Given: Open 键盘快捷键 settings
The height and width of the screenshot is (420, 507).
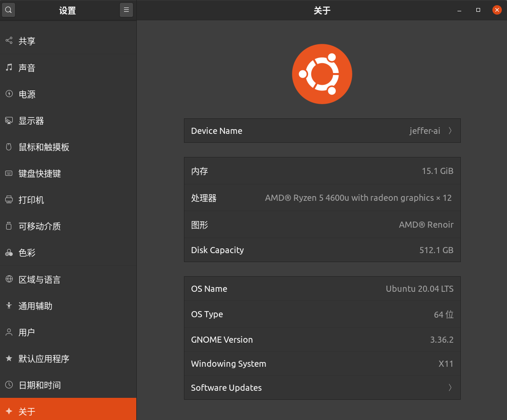Looking at the screenshot, I should [68, 174].
